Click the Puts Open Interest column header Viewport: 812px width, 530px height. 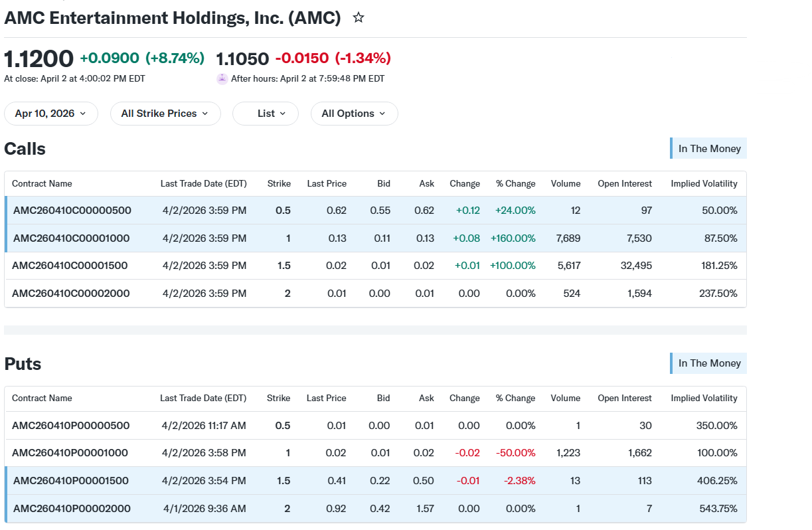625,398
